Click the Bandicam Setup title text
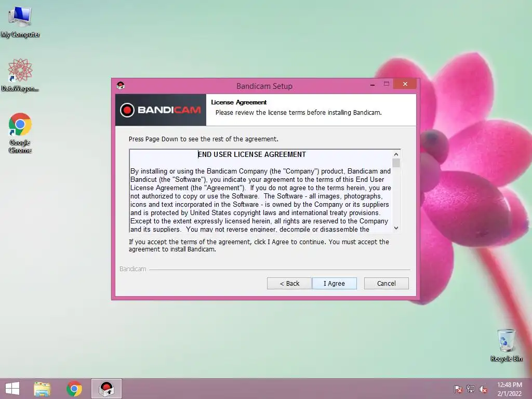The width and height of the screenshot is (532, 399). pos(264,86)
